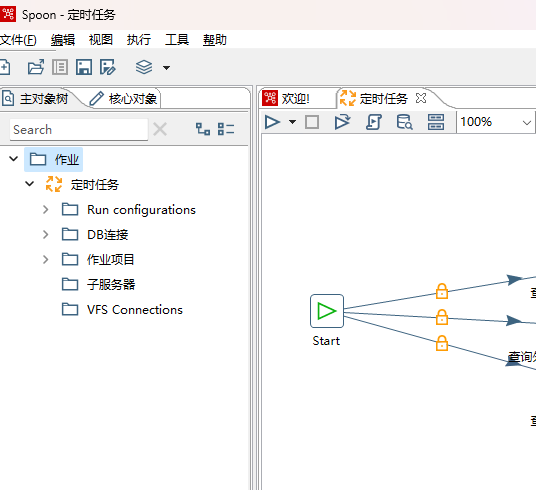This screenshot has width=536, height=490.
Task: Expand the DB连接 folder
Action: 45,235
